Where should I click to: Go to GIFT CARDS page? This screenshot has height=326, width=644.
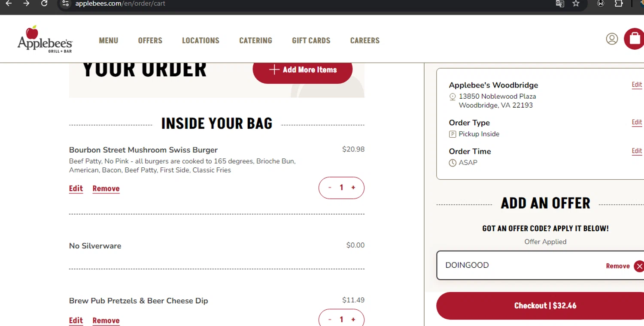point(311,40)
